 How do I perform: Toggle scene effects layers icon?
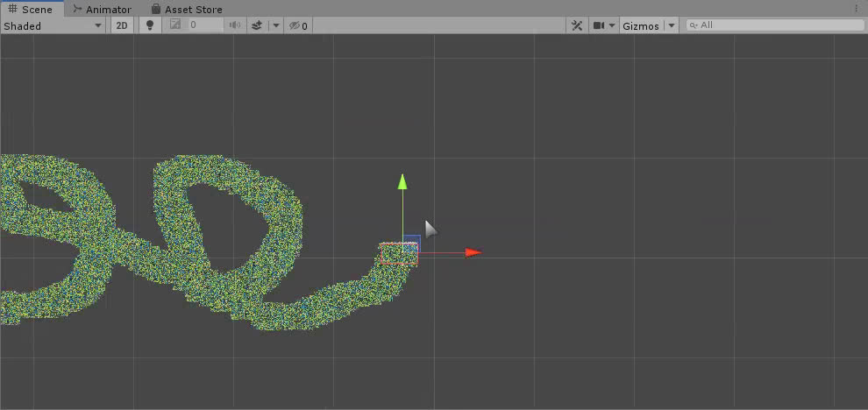click(x=256, y=25)
